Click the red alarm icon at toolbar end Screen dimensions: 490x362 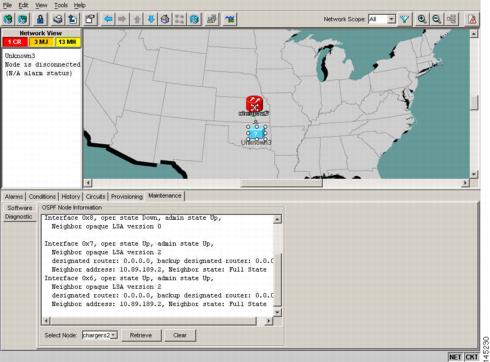(x=472, y=19)
